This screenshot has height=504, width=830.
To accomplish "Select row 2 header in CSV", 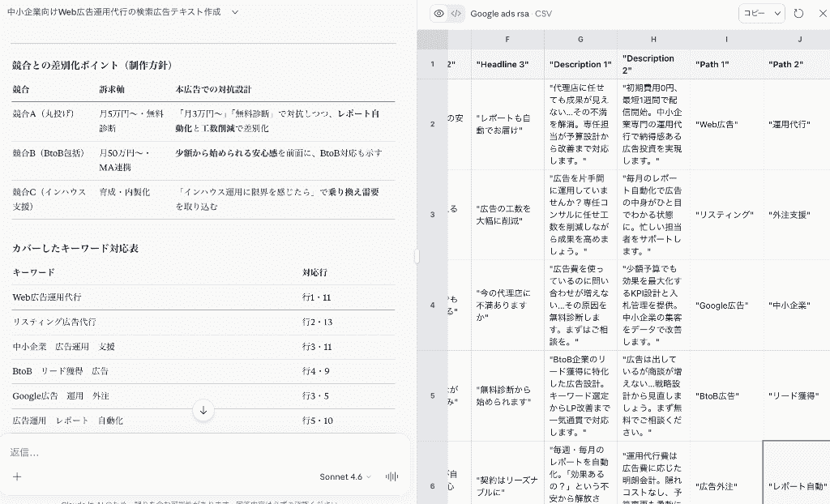I will tap(432, 124).
